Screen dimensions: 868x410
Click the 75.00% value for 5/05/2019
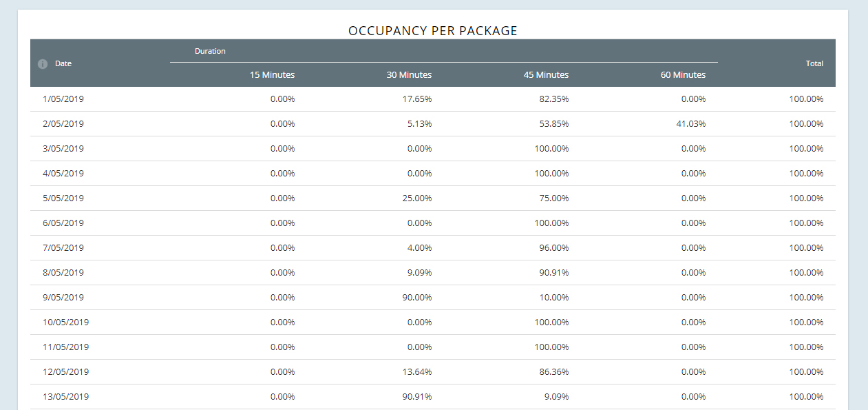tap(555, 198)
